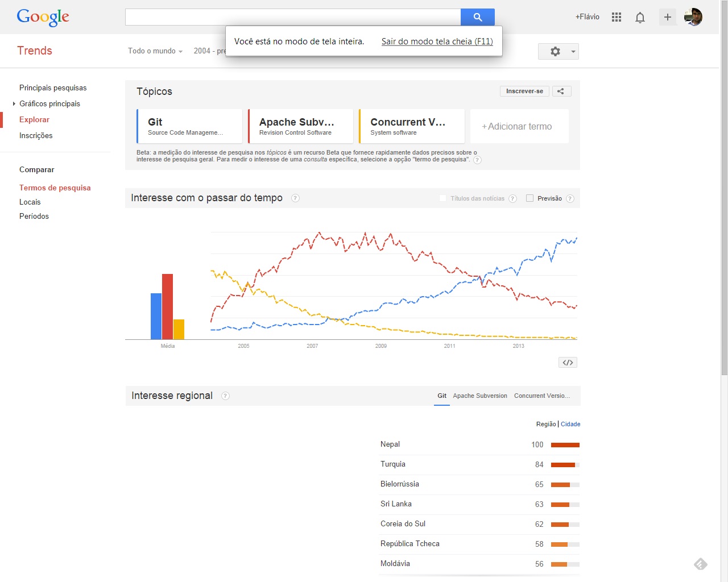The width and height of the screenshot is (728, 582).
Task: Click the Trends title link
Action: 35,51
